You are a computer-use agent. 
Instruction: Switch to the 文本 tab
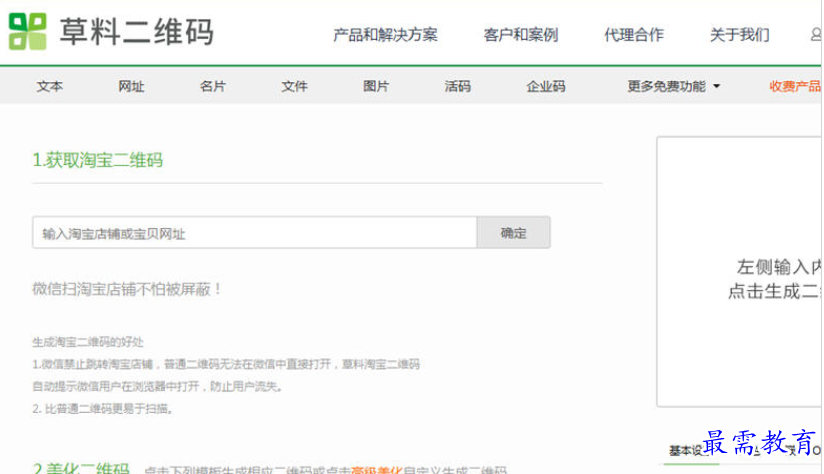coord(49,86)
